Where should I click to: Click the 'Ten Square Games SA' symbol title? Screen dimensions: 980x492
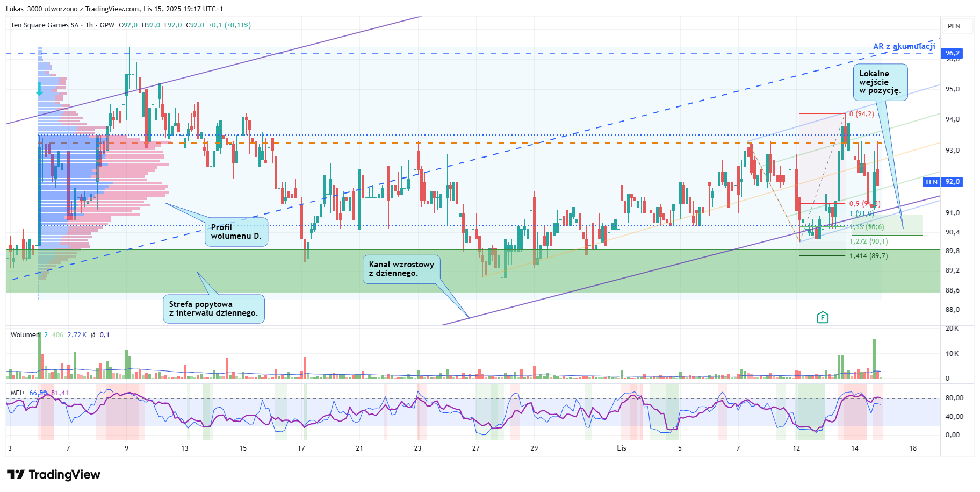pos(45,25)
